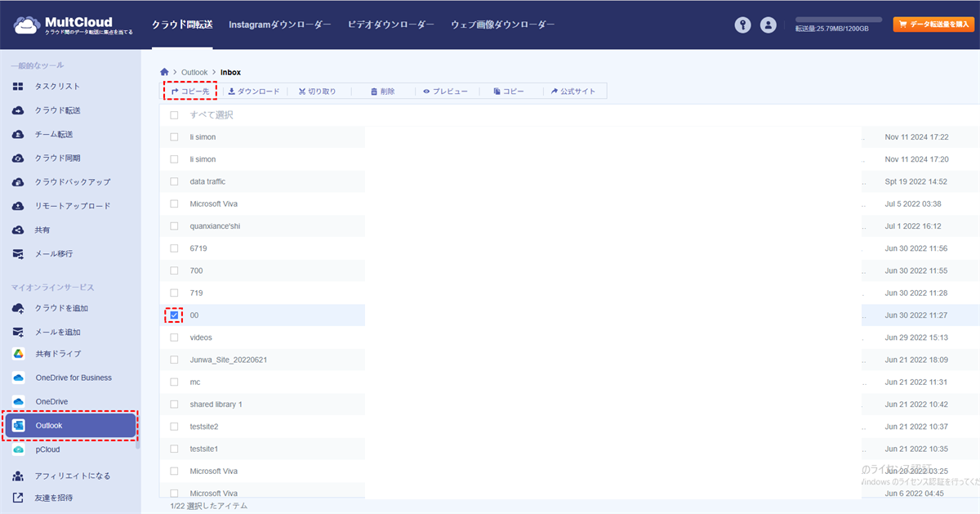Click the Download (ダウンロード) toolbar button
The image size is (980, 514).
(x=253, y=92)
